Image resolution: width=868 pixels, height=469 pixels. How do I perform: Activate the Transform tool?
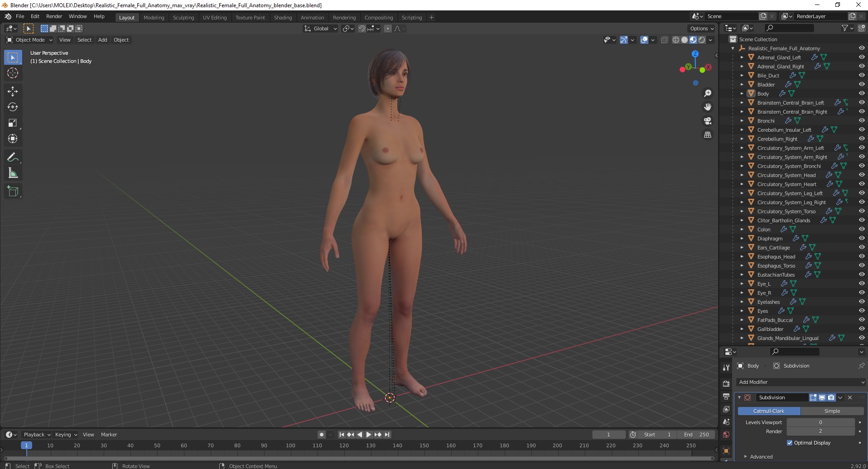click(13, 139)
